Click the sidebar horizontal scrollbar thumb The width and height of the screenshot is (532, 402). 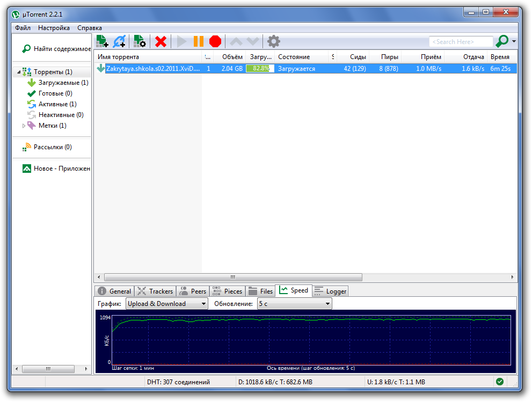pos(48,369)
